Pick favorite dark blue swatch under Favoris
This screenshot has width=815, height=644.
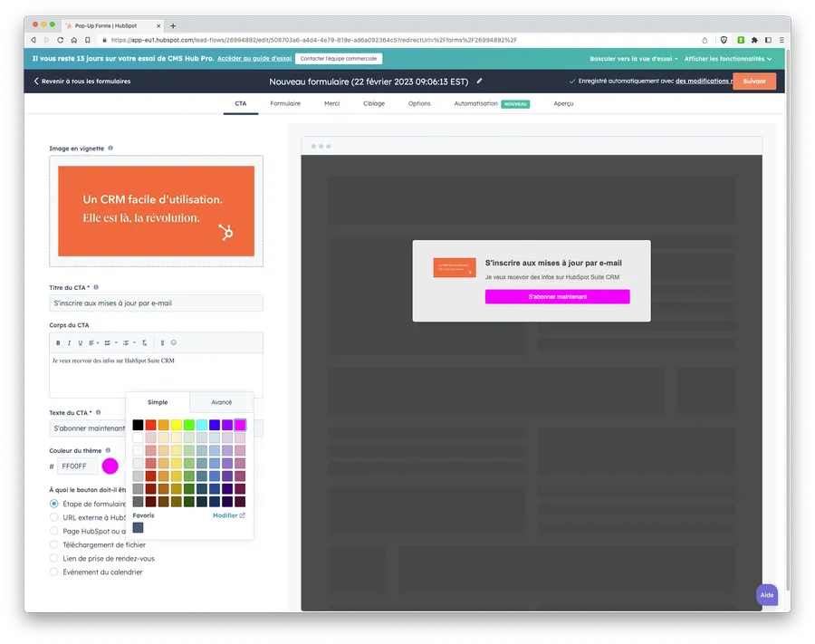138,528
